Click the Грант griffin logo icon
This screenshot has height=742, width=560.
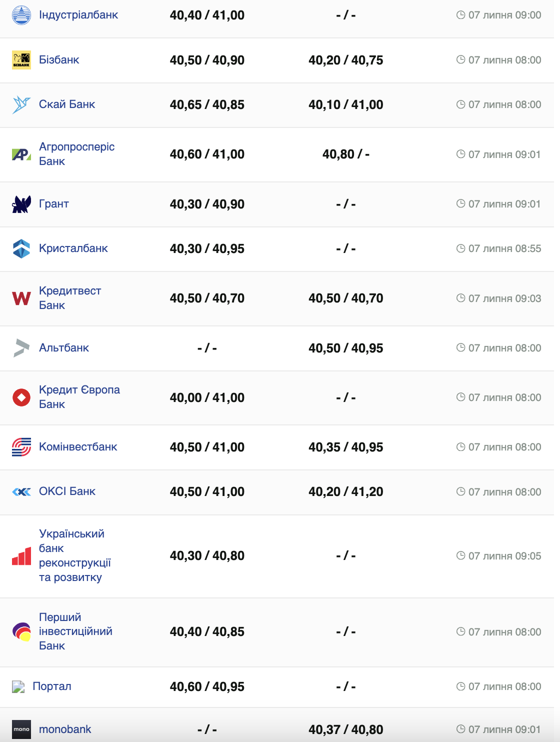pos(21,204)
